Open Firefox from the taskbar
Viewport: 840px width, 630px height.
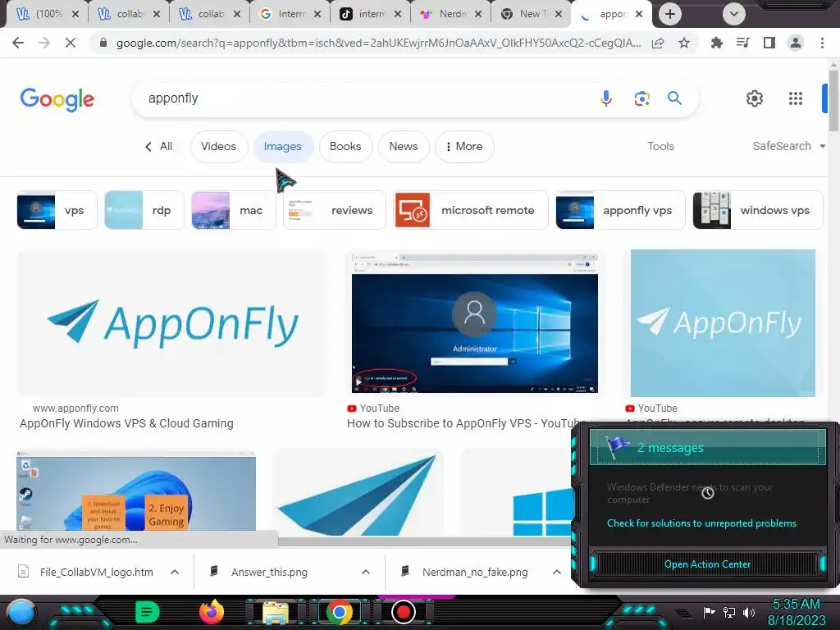click(x=212, y=612)
